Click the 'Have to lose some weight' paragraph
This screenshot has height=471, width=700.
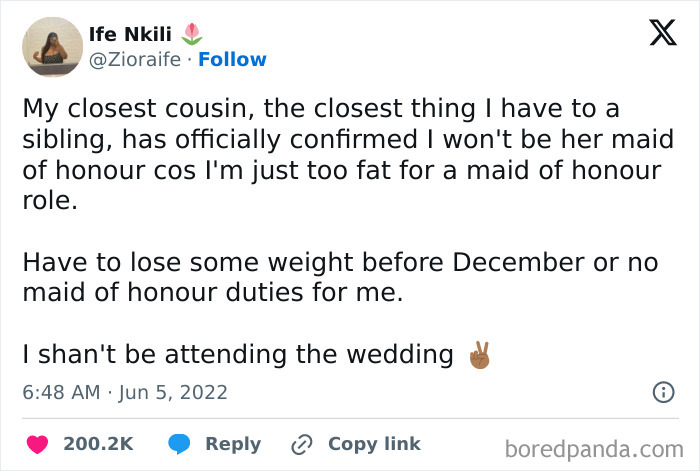tap(342, 276)
